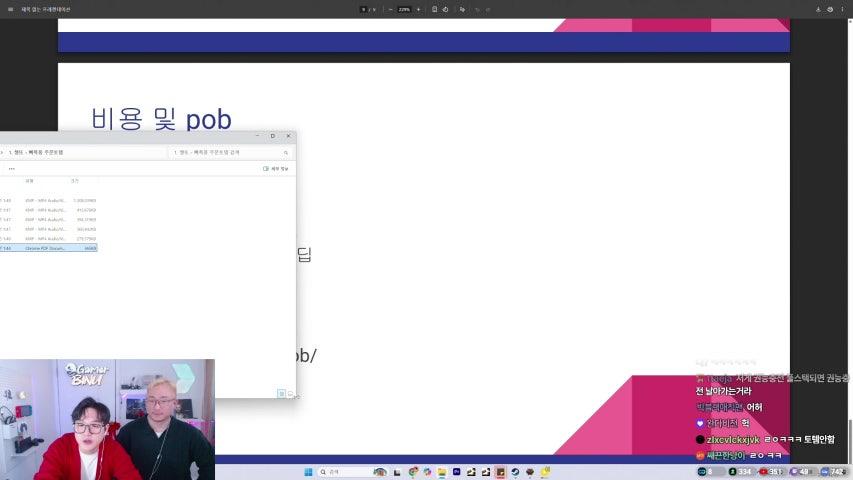Viewport: 853px width, 480px height.
Task: Open the yellow sticky-note app on taskbar
Action: [x=545, y=471]
